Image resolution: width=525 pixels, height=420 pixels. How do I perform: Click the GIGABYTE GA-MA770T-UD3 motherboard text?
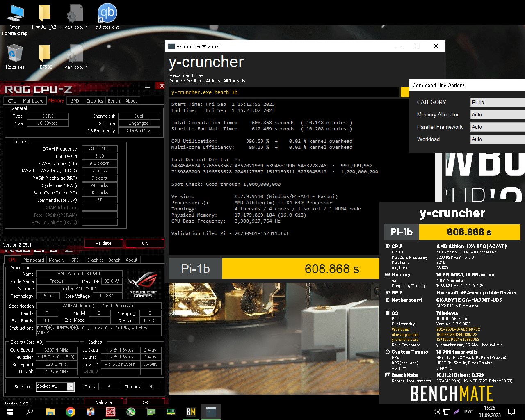pyautogui.click(x=469, y=300)
